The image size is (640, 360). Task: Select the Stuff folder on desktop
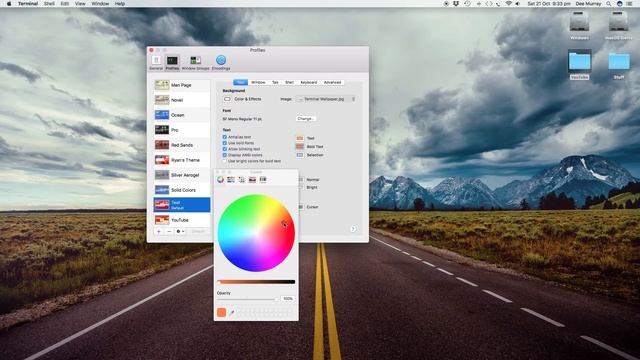[619, 65]
